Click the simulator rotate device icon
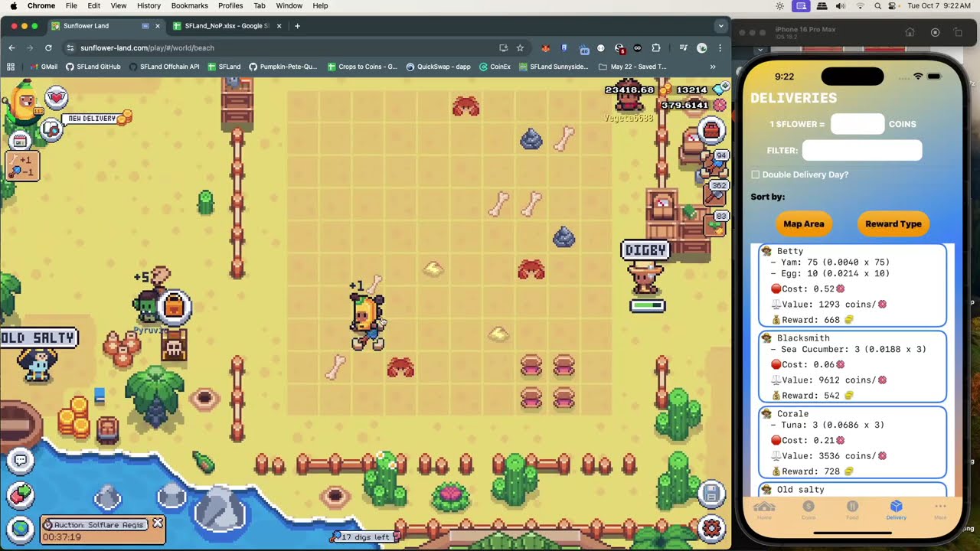This screenshot has height=551, width=980. tap(959, 32)
